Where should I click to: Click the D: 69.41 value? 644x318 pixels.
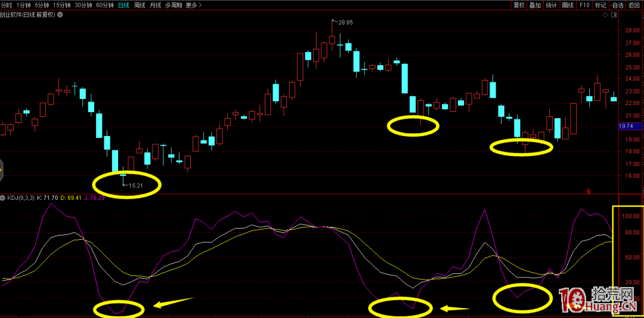point(72,197)
